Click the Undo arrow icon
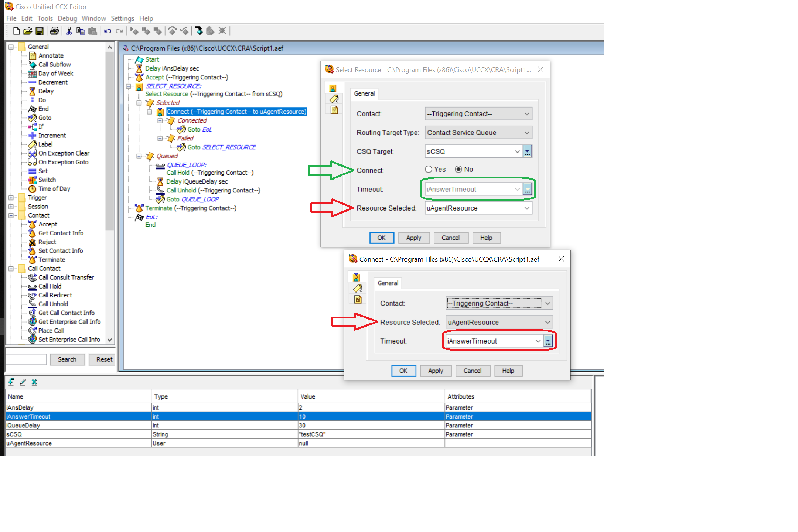 coord(108,31)
